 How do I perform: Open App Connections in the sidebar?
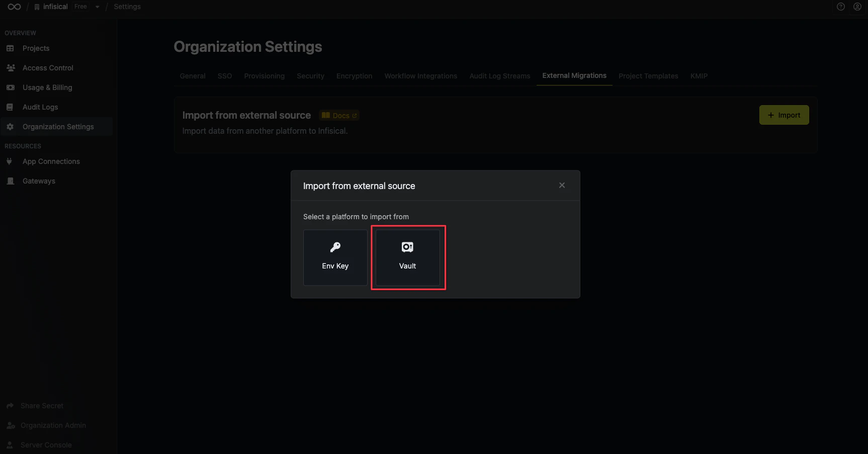coord(57,161)
